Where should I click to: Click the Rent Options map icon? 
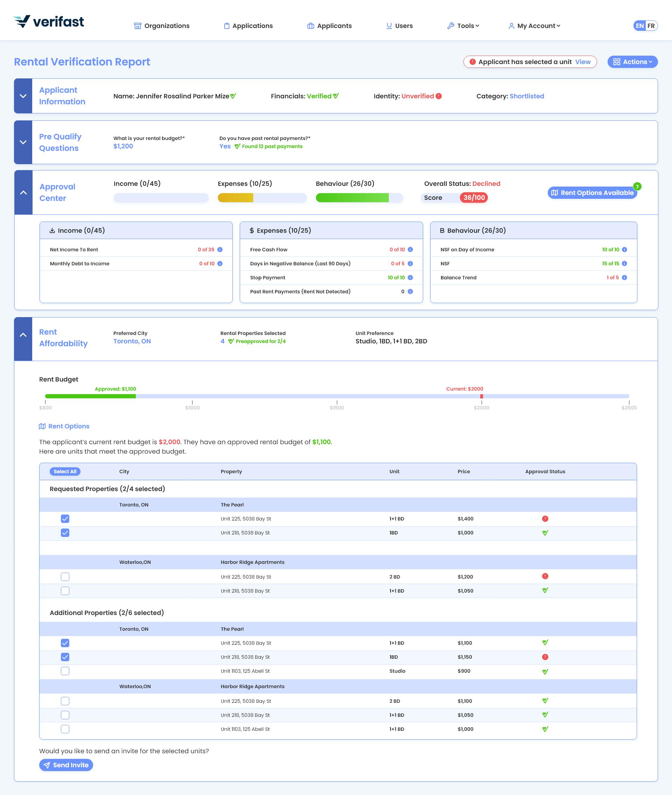42,426
